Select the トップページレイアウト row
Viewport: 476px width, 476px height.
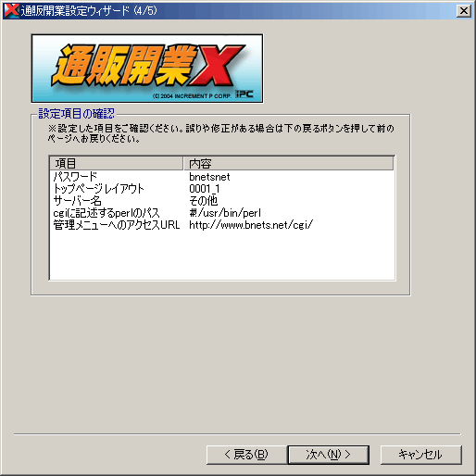[222, 189]
